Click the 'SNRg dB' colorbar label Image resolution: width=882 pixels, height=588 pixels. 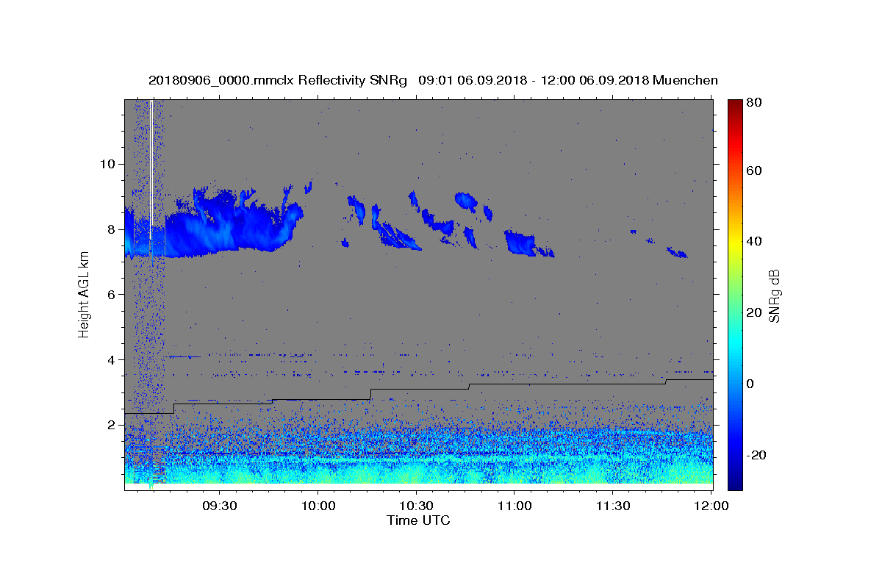[x=774, y=295]
